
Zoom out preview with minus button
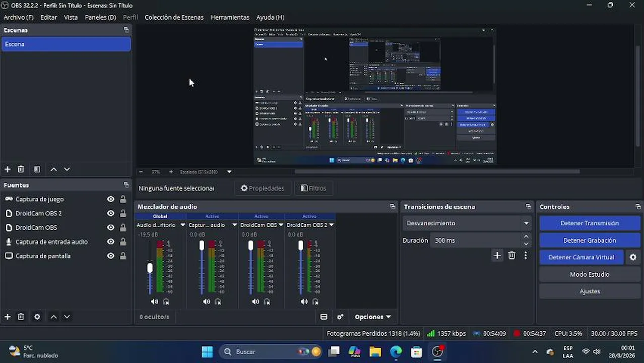tap(141, 172)
